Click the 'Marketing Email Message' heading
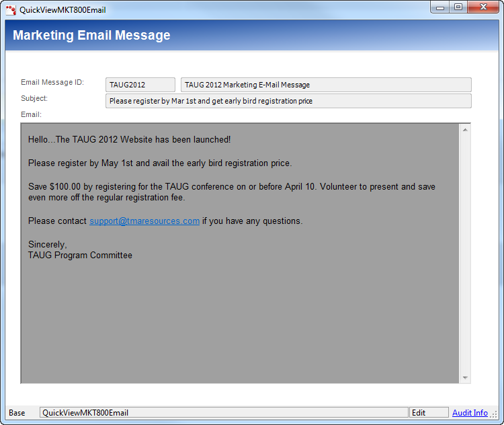Viewport: 504px width, 425px height. (91, 36)
